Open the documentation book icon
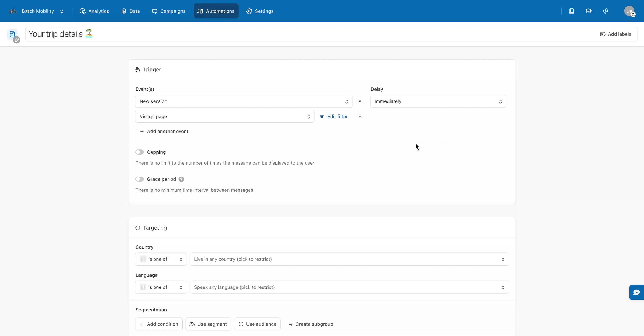644x336 pixels. click(x=571, y=11)
